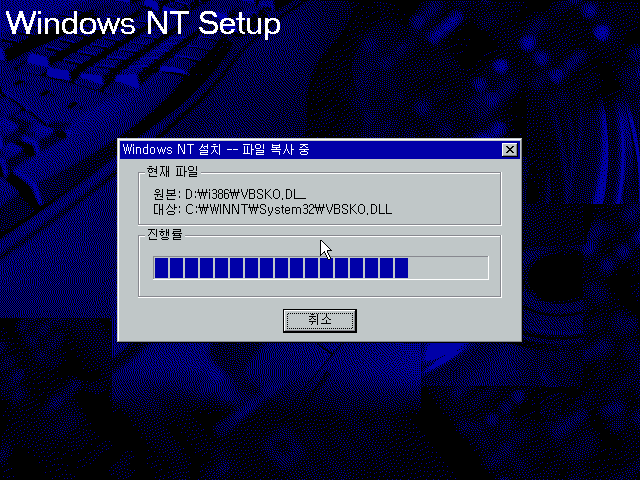Click 'VBSKO.DLL' filename in destination line
The width and height of the screenshot is (640, 480).
tap(359, 209)
